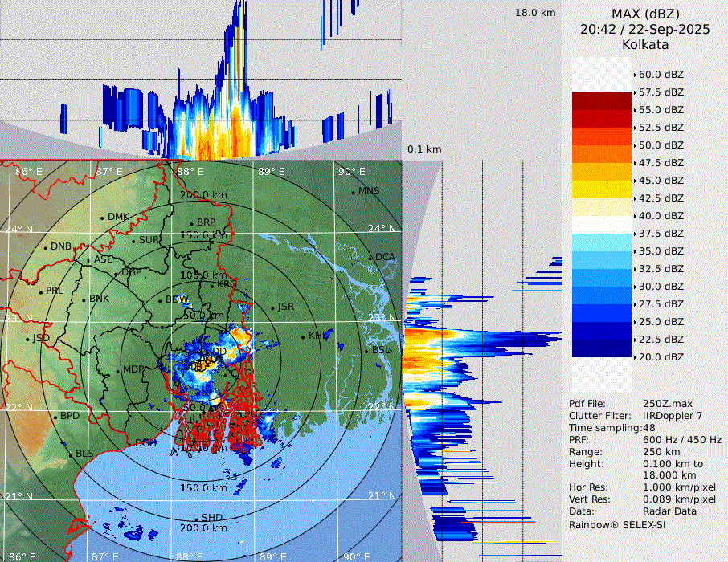Click the orange 47.5–50 dBZ legend band
This screenshot has width=728, height=562.
[602, 154]
